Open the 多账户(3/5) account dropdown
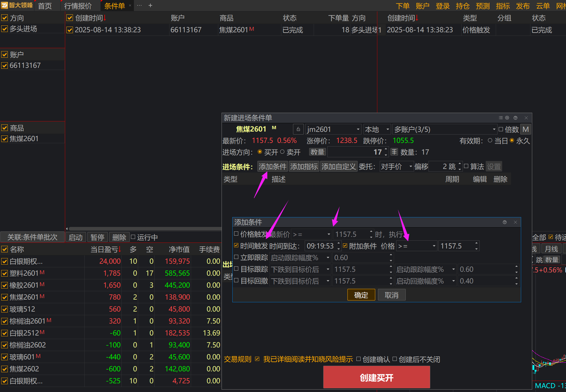 pyautogui.click(x=494, y=129)
